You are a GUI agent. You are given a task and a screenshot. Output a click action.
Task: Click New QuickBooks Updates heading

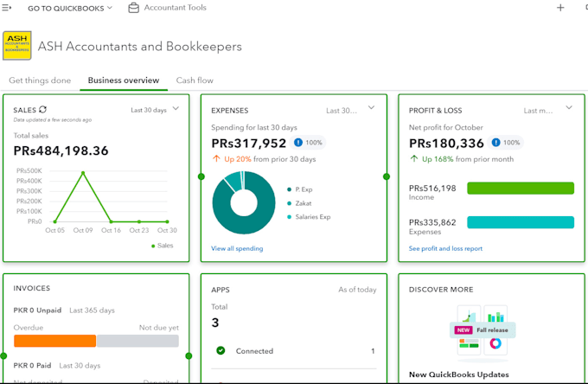[459, 374]
